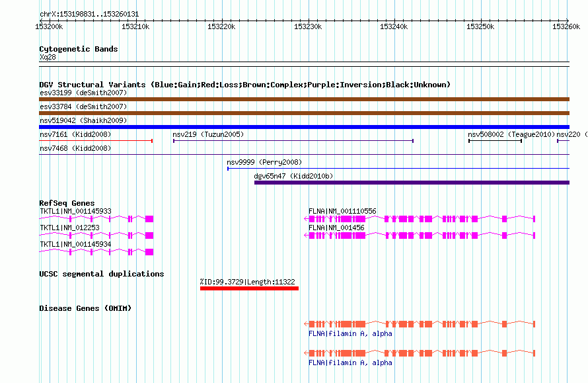Click the TKTL1 NM_001145934 gene glyph

96,252
